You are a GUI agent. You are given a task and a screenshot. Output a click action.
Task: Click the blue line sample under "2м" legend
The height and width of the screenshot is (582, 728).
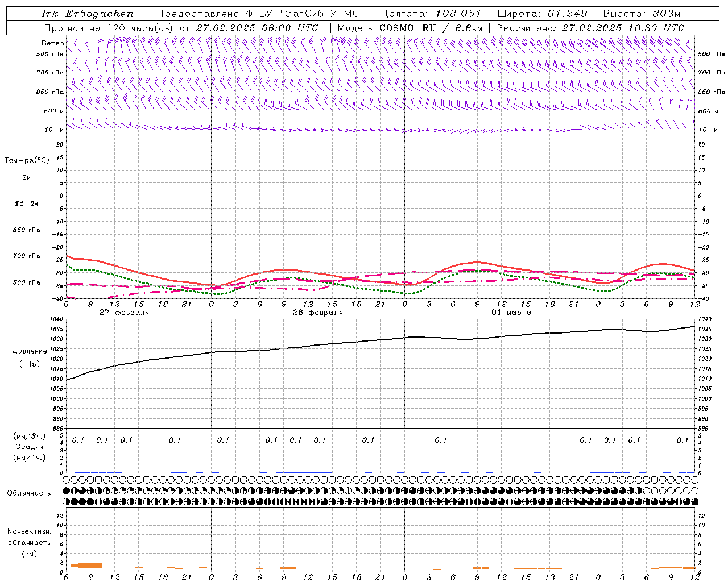tap(26, 184)
